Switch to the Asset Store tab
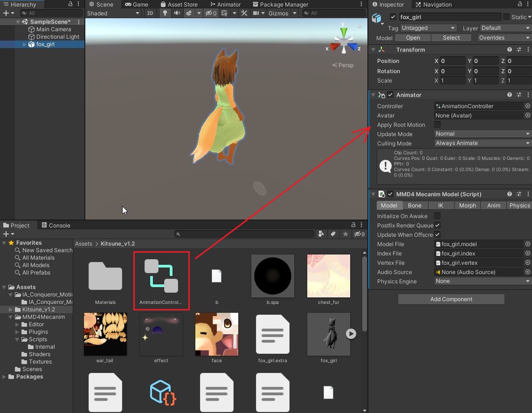This screenshot has height=413, width=532. click(179, 4)
